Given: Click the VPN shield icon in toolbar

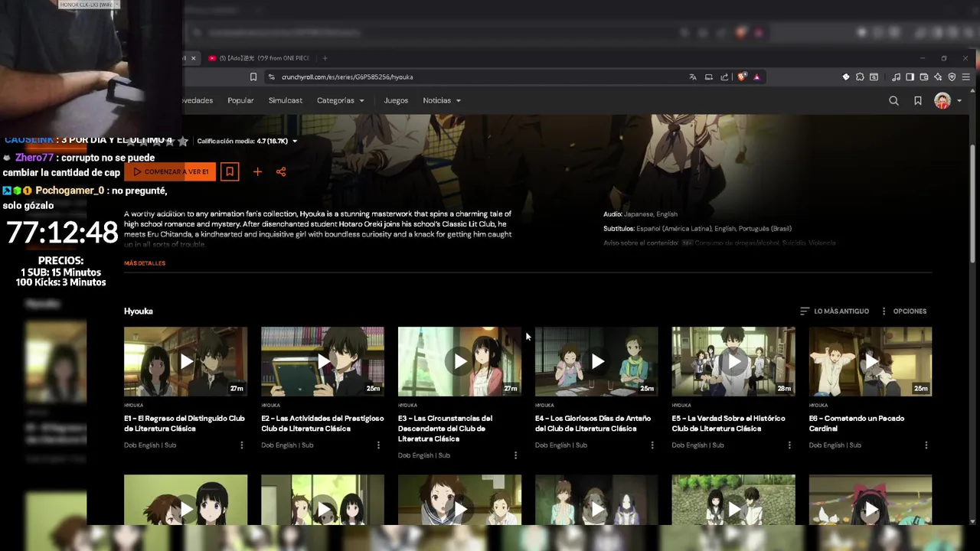Looking at the screenshot, I should point(952,77).
